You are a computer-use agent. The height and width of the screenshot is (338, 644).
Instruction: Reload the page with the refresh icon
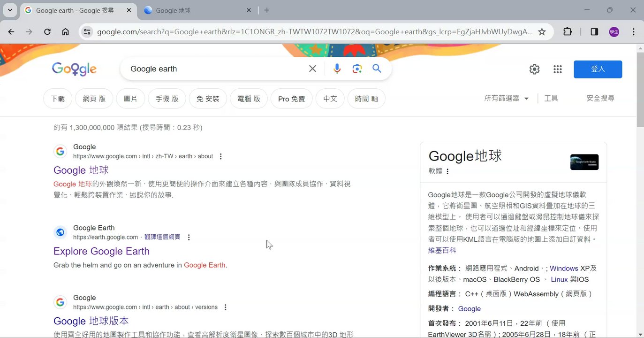click(47, 32)
